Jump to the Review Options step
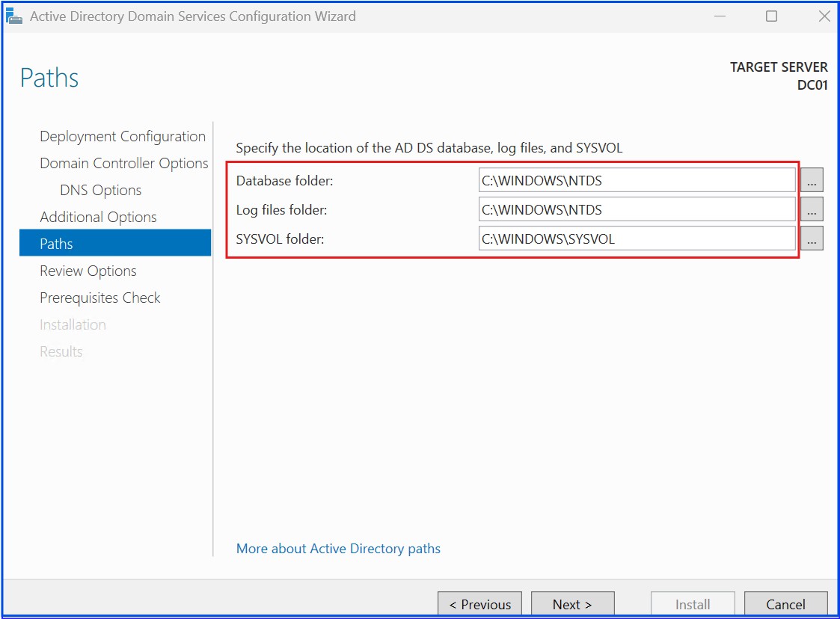Viewport: 840px width, 619px height. [x=88, y=271]
